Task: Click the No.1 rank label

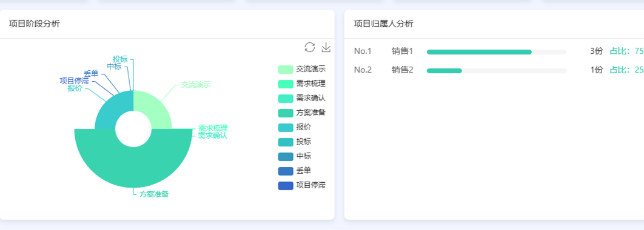Action: point(363,51)
